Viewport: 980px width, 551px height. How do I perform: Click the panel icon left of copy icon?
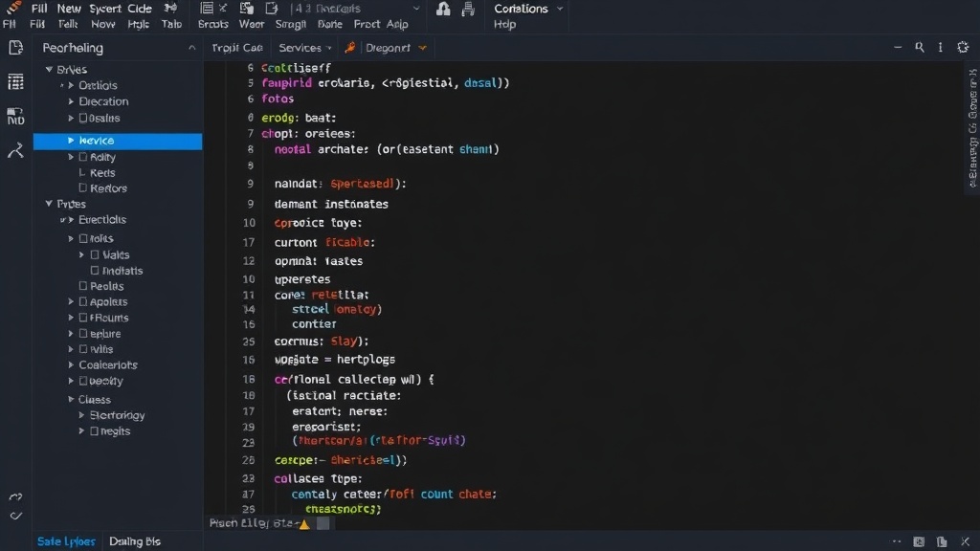919,541
